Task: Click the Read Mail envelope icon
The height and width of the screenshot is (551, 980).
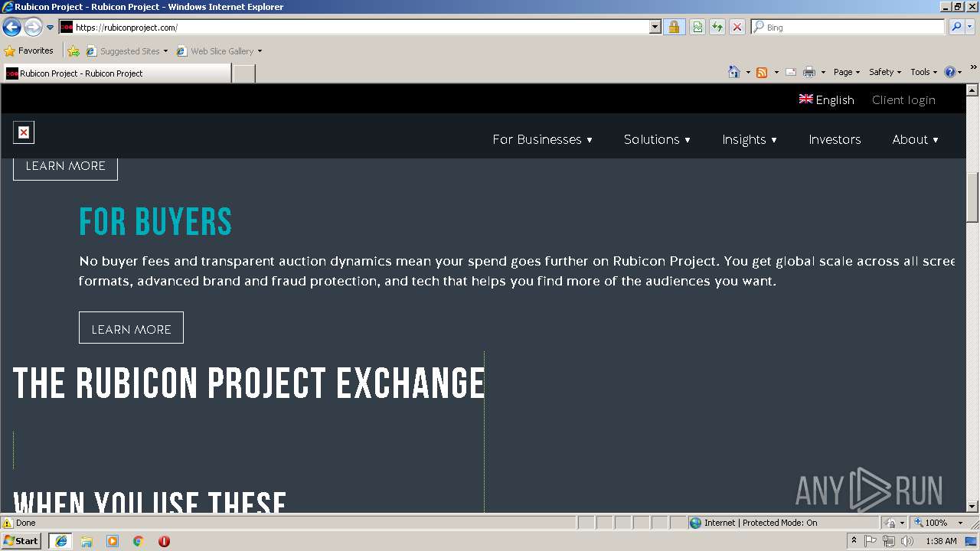Action: [791, 72]
